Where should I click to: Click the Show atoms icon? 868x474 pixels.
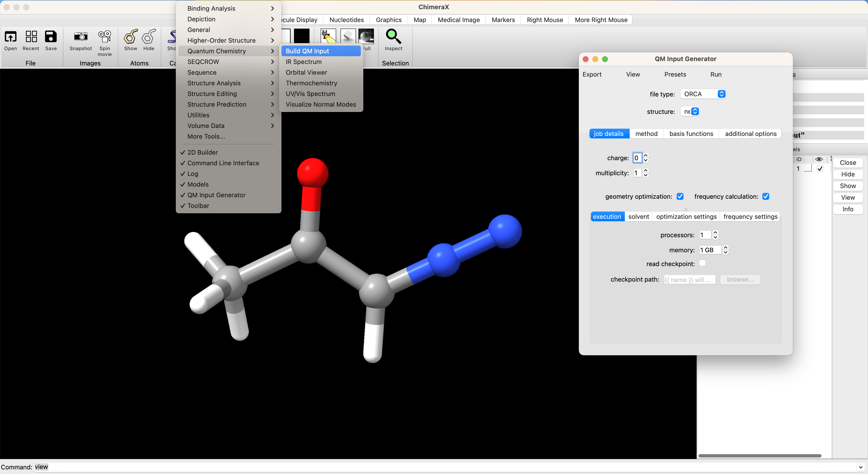tap(131, 36)
